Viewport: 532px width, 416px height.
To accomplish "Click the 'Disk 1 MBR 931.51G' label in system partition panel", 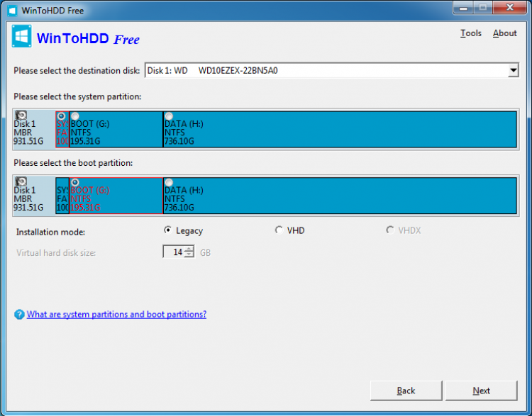I will [x=28, y=133].
